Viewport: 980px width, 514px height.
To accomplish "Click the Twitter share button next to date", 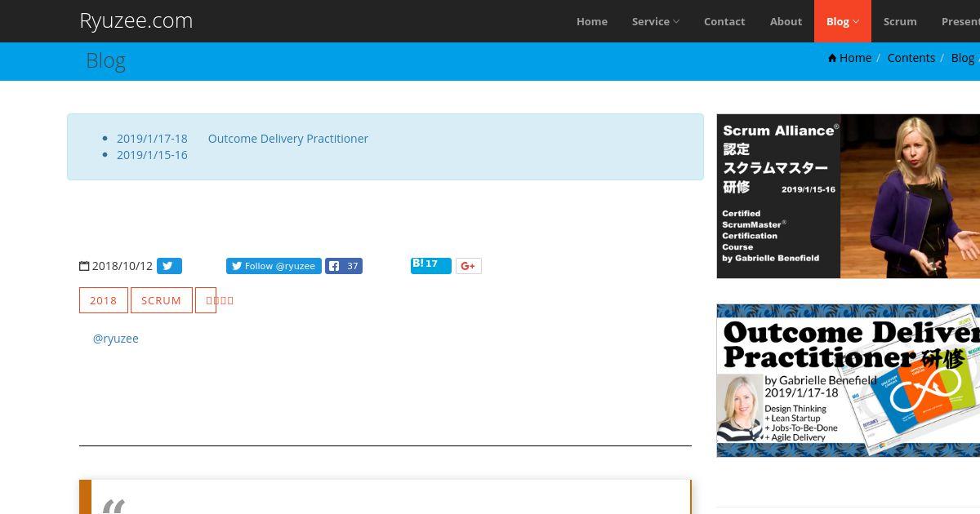I will click(169, 266).
